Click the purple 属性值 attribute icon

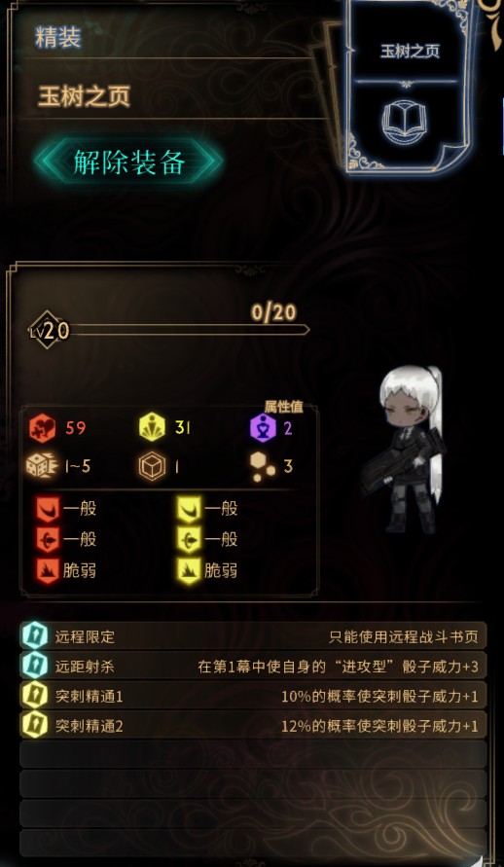[263, 428]
